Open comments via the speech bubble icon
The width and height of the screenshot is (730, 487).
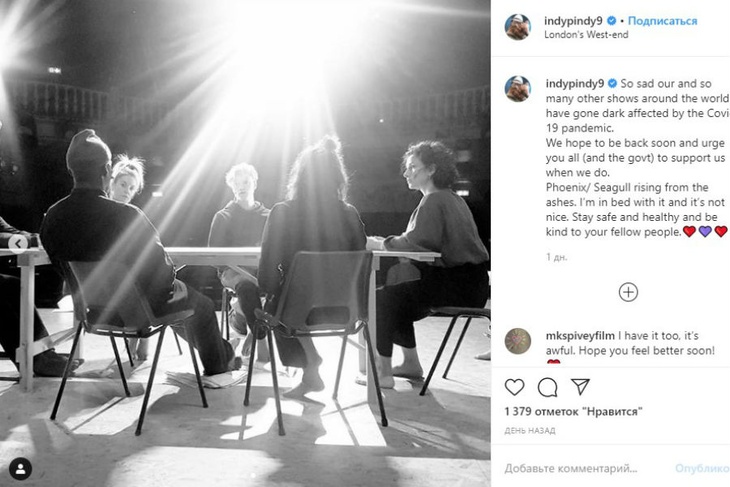pyautogui.click(x=548, y=387)
